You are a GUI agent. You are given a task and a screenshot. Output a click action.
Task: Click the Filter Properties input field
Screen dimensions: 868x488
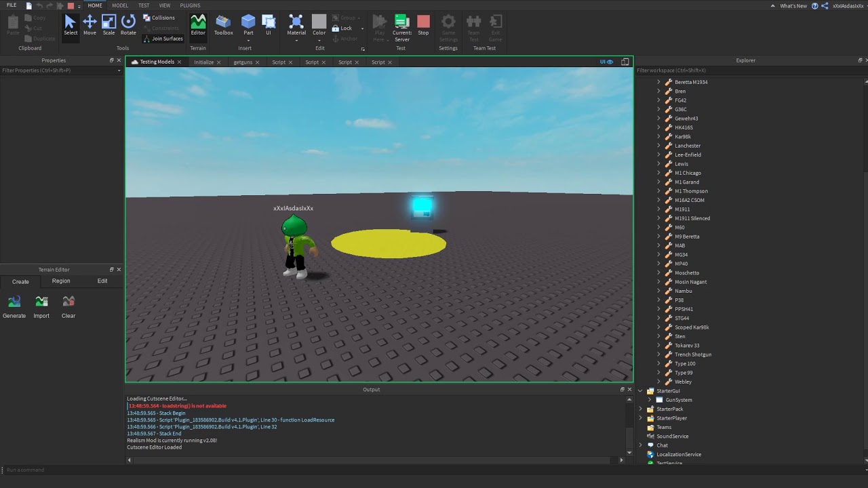(58, 70)
